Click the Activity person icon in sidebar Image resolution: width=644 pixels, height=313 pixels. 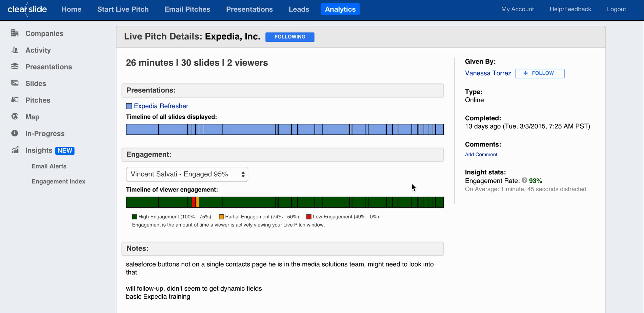point(15,50)
